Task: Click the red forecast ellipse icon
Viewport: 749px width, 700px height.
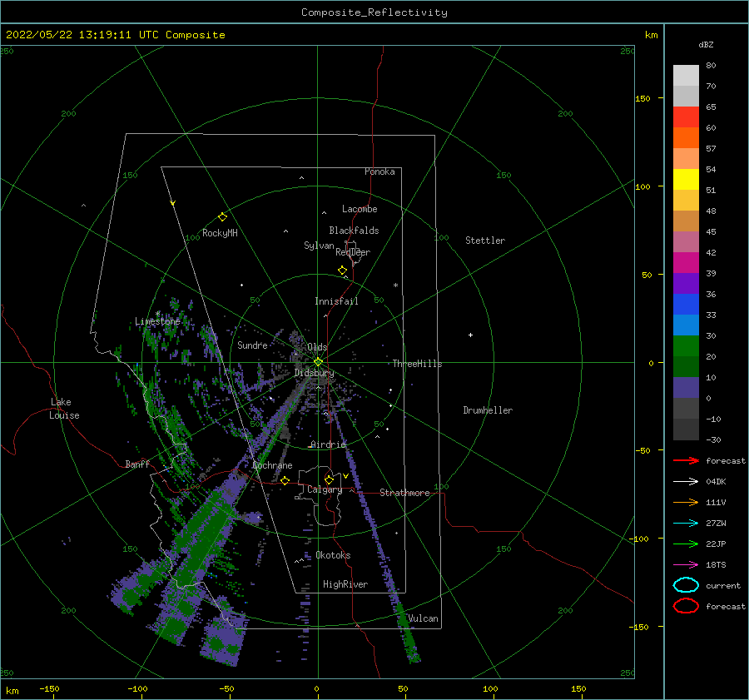Action: (686, 606)
